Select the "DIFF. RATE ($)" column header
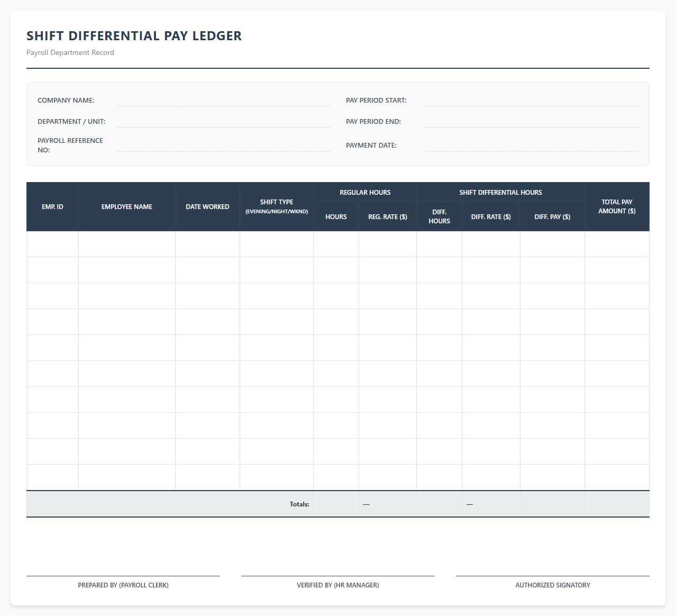Viewport: 676px width, 616px height. [x=491, y=217]
